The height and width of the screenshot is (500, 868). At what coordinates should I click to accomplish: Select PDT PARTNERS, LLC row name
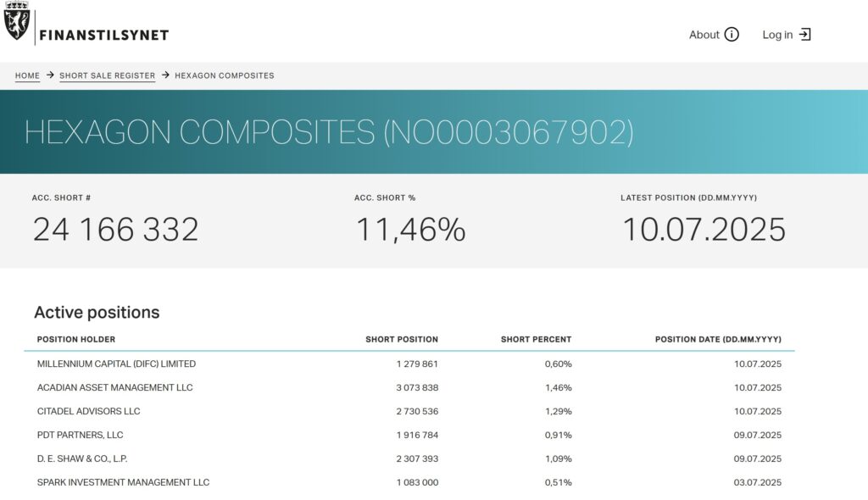(81, 436)
